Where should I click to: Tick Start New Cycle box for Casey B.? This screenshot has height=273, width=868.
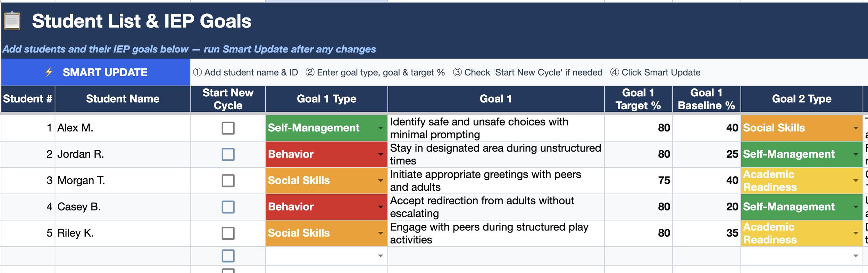[228, 207]
